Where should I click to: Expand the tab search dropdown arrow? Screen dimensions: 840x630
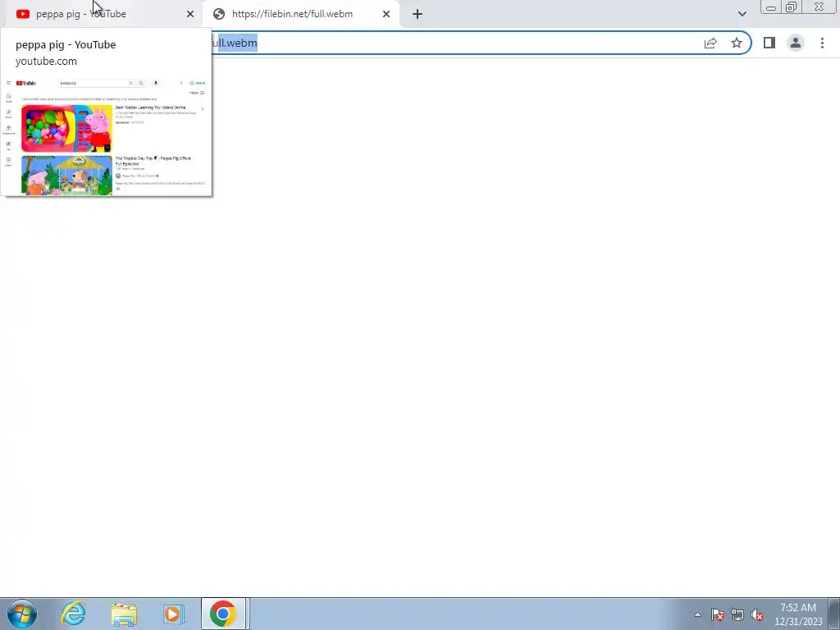742,14
